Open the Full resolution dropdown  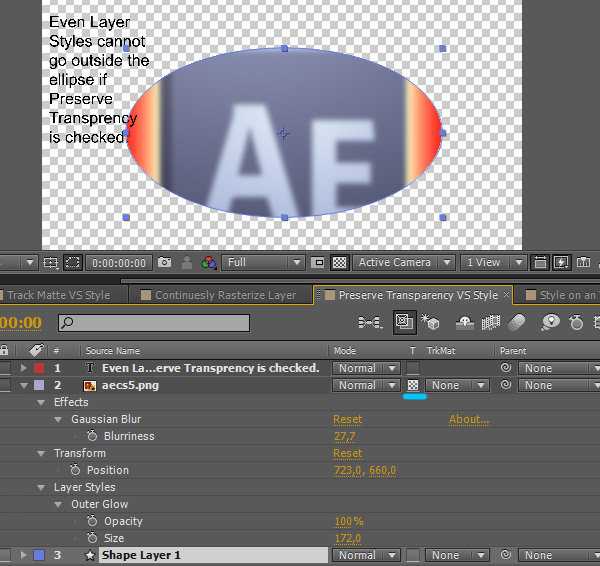point(263,263)
